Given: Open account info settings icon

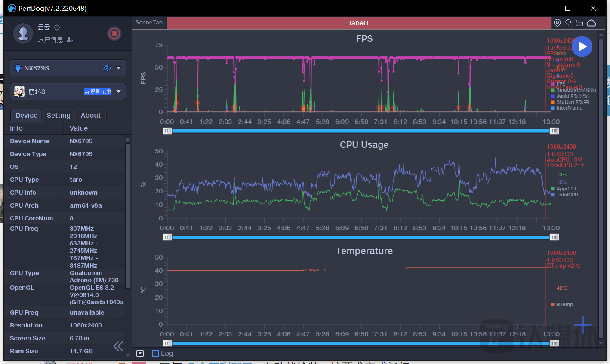Looking at the screenshot, I should point(70,40).
